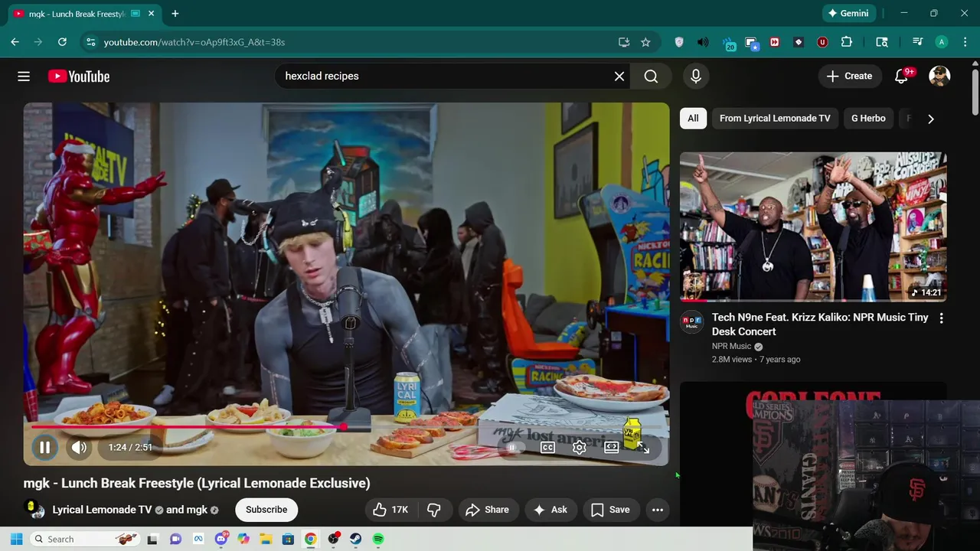
Task: Toggle closed captions CC on the player
Action: [x=547, y=448]
